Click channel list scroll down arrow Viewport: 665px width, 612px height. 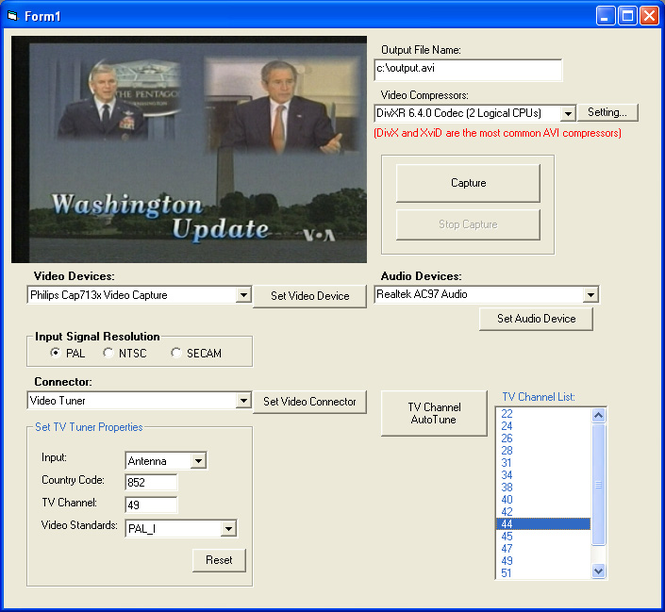point(598,571)
